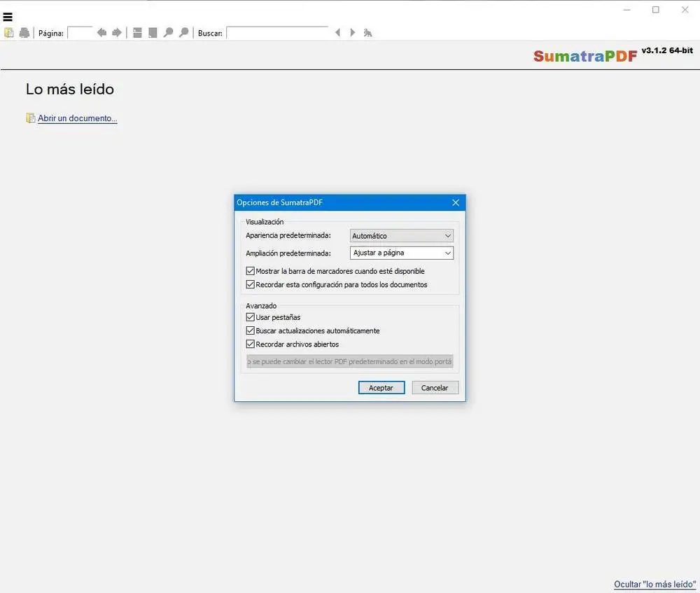This screenshot has width=700, height=593.
Task: Click folder icon beside Abrir un documento
Action: [30, 118]
